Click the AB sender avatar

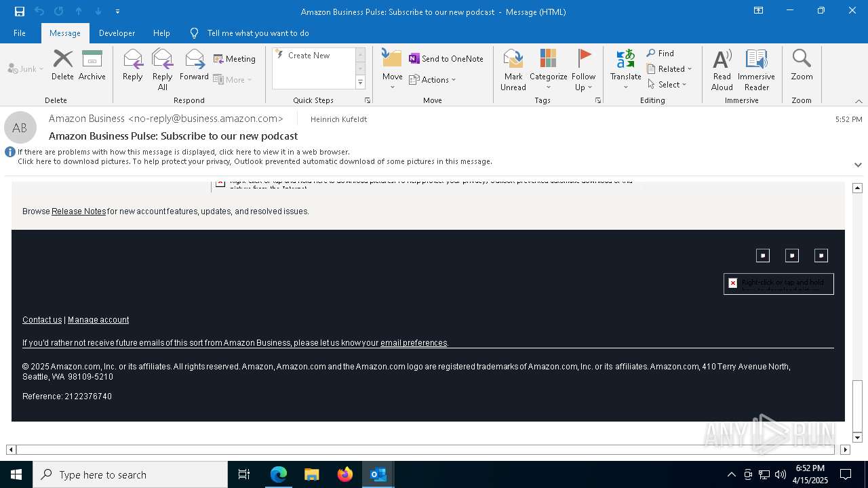pyautogui.click(x=20, y=127)
